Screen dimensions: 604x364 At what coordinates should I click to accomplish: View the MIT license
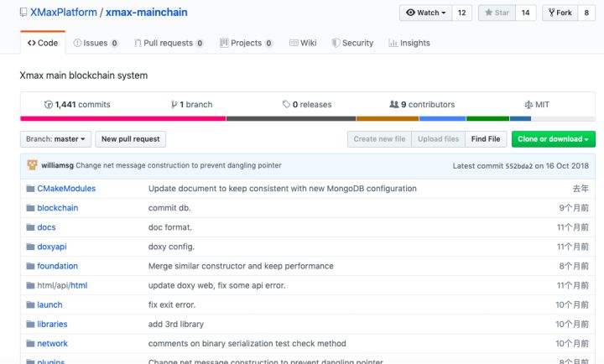click(x=537, y=104)
